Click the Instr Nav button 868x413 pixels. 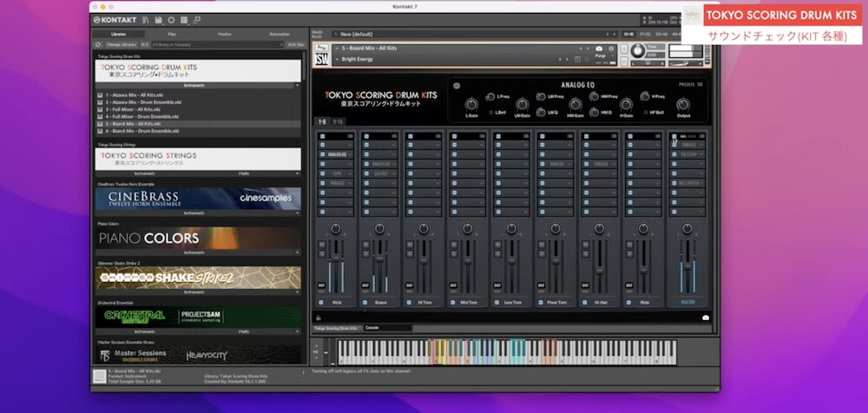[296, 44]
